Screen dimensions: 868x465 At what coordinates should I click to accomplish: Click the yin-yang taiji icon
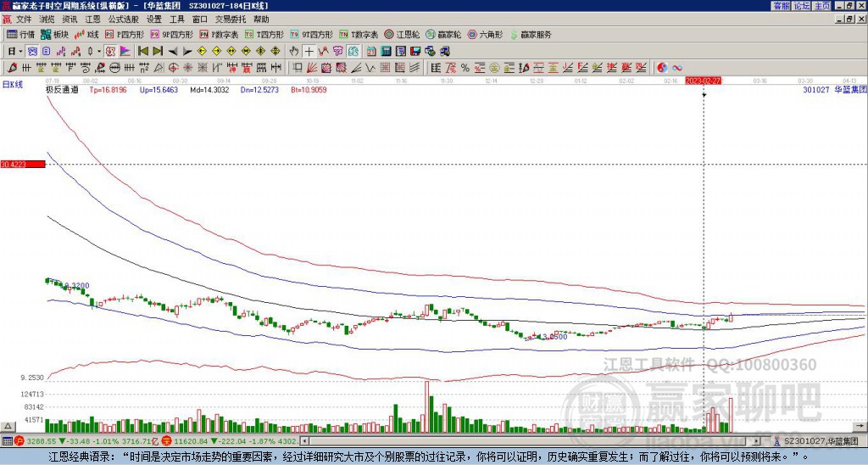tap(662, 68)
